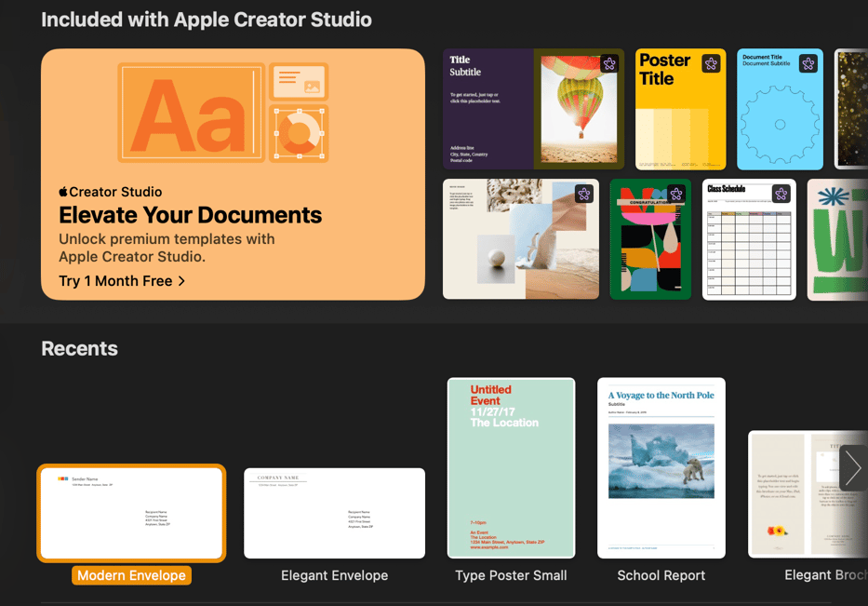The image size is (868, 606).
Task: Select the beige sand collage template
Action: pyautogui.click(x=521, y=238)
